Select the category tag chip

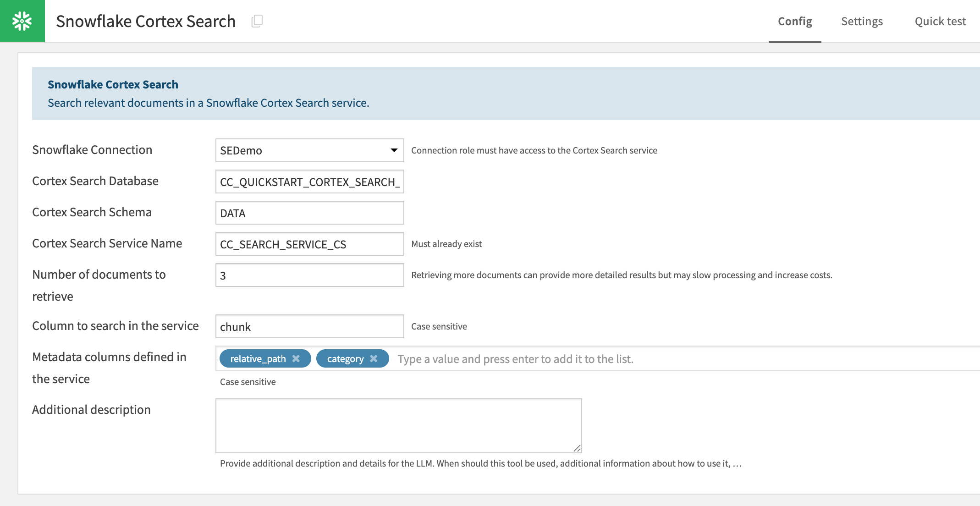click(x=352, y=358)
